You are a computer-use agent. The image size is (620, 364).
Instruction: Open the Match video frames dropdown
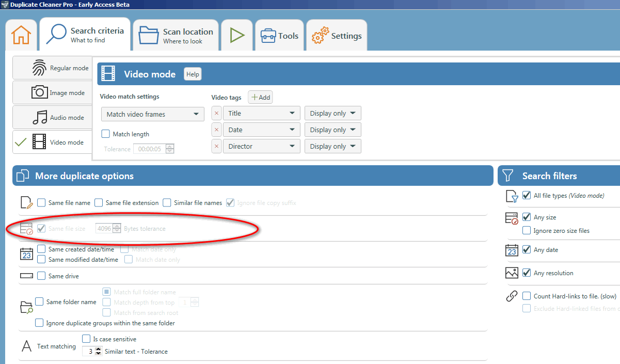(153, 114)
